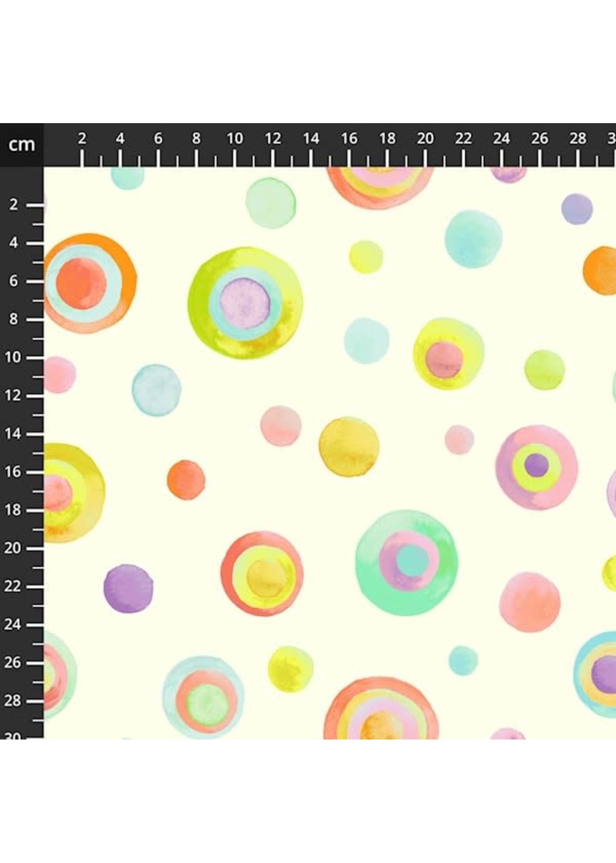Select the 26 mark on vertical ruler
Image resolution: width=616 pixels, height=863 pixels.
click(x=13, y=663)
